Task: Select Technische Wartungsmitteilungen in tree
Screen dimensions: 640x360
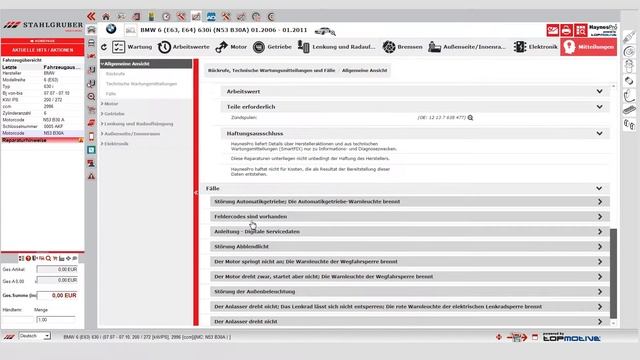Action: click(141, 84)
